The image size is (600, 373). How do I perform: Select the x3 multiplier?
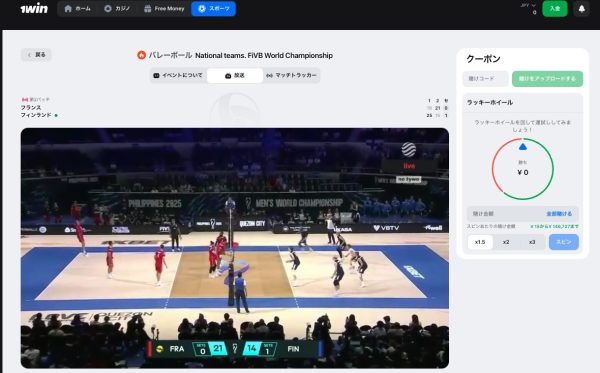532,242
